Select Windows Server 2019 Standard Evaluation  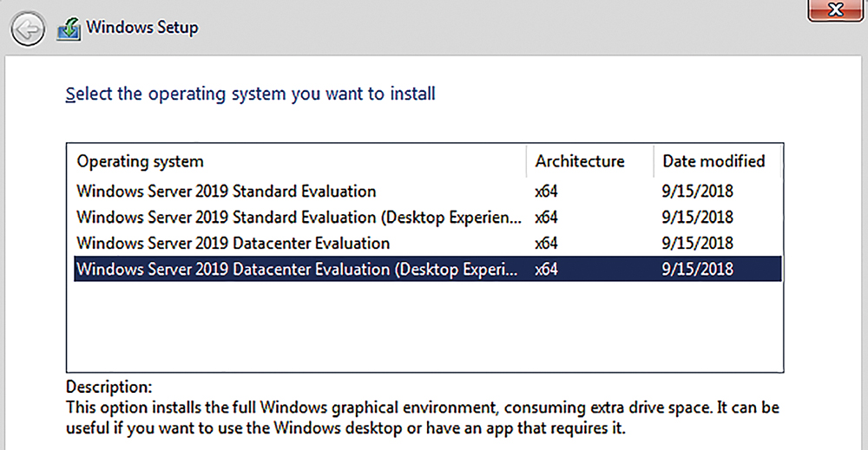pyautogui.click(x=427, y=192)
